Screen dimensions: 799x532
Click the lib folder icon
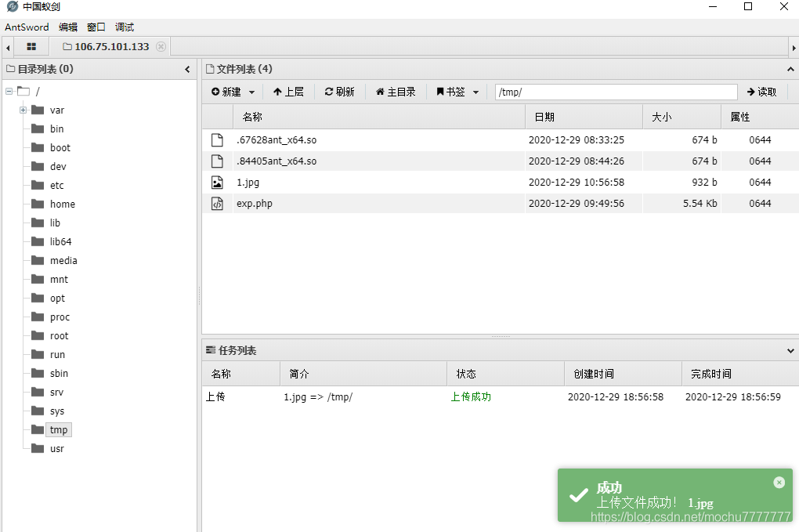[38, 223]
